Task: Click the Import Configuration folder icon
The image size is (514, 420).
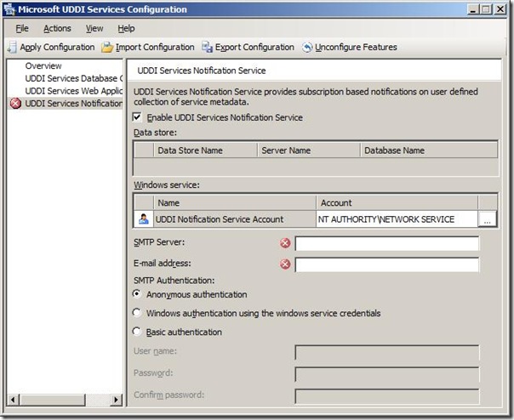Action: 107,47
